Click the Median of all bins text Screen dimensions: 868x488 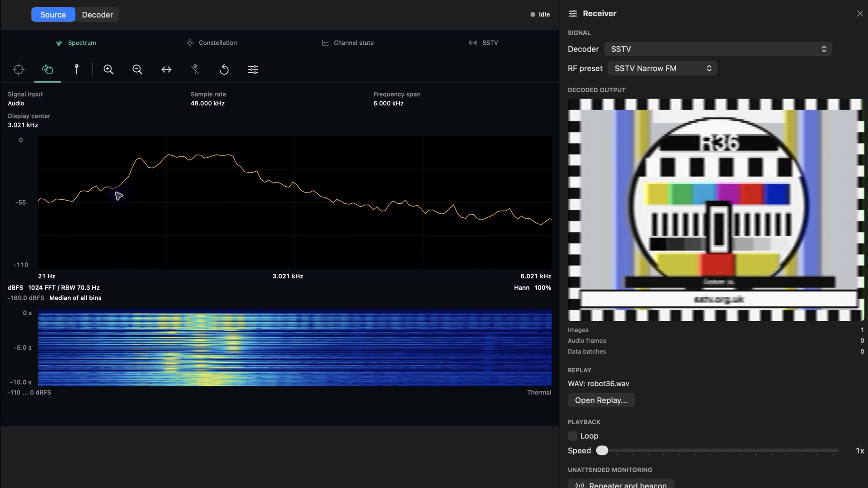click(x=75, y=298)
